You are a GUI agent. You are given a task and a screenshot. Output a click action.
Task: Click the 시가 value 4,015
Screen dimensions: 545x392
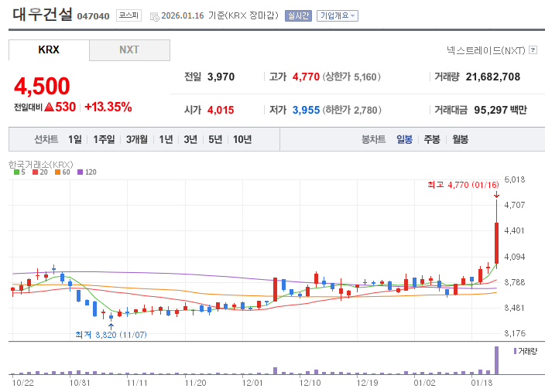tap(221, 110)
